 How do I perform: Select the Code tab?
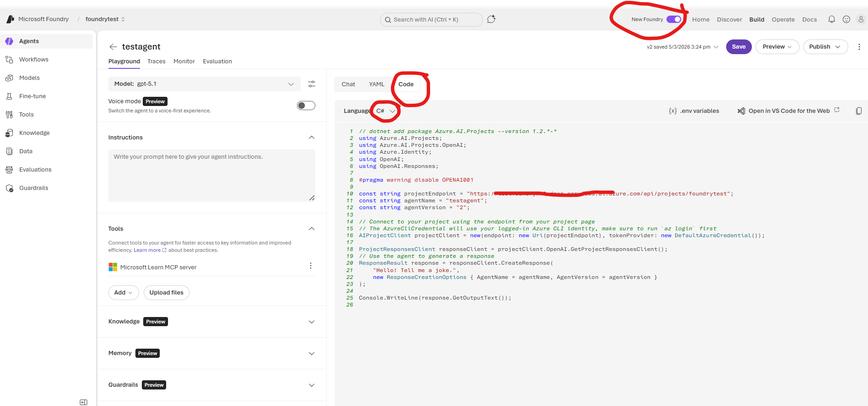406,84
